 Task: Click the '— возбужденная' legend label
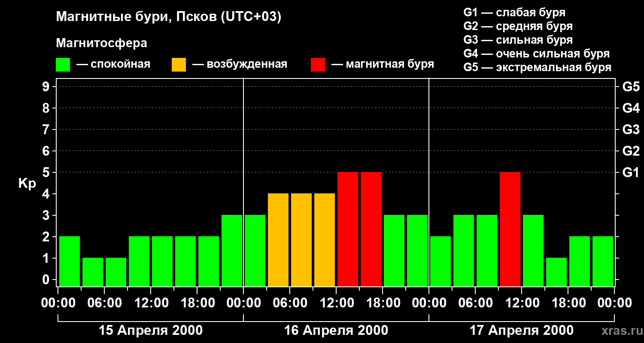point(240,64)
